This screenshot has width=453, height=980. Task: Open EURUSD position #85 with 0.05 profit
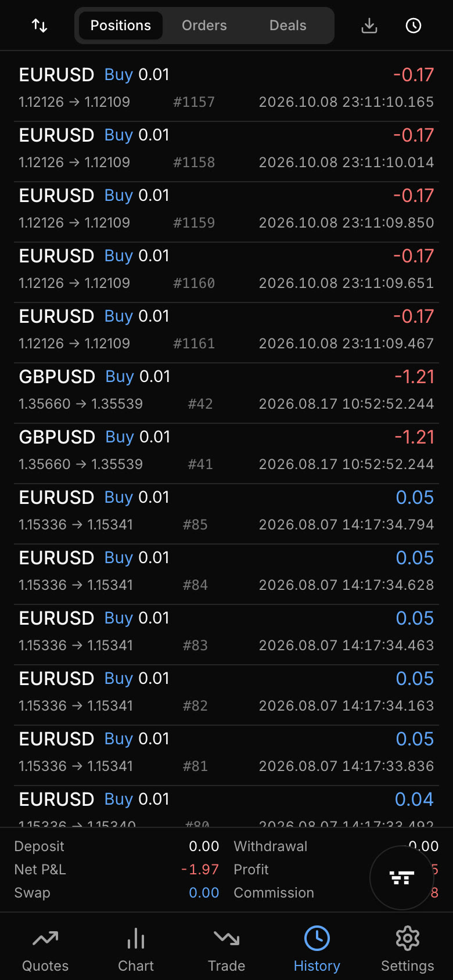pyautogui.click(x=227, y=511)
